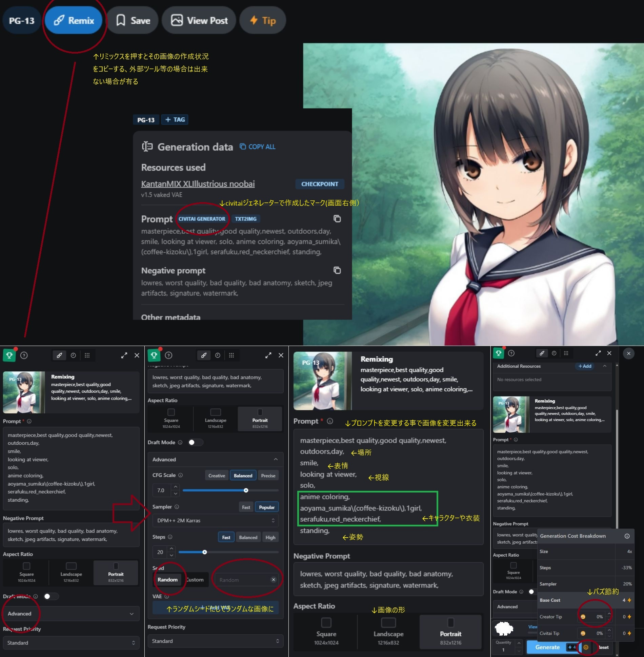Click the blue Remix button
The height and width of the screenshot is (657, 644).
pos(74,20)
